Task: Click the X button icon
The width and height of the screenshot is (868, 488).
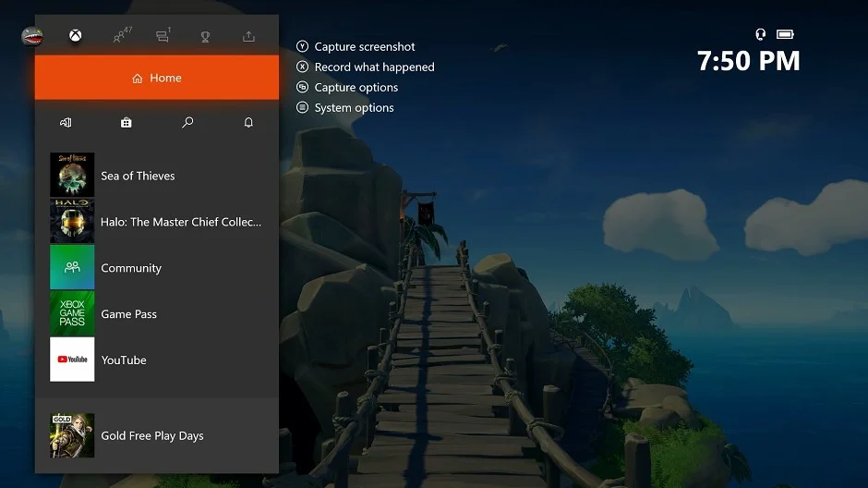Action: pyautogui.click(x=302, y=67)
